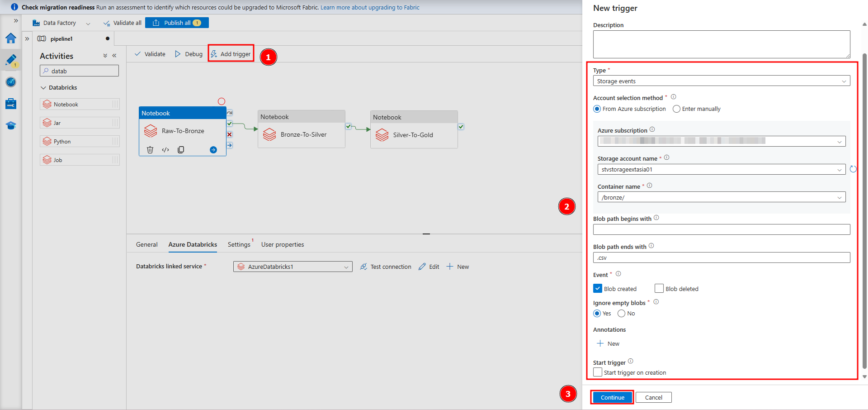Open the User properties tab
868x410 pixels.
click(282, 244)
